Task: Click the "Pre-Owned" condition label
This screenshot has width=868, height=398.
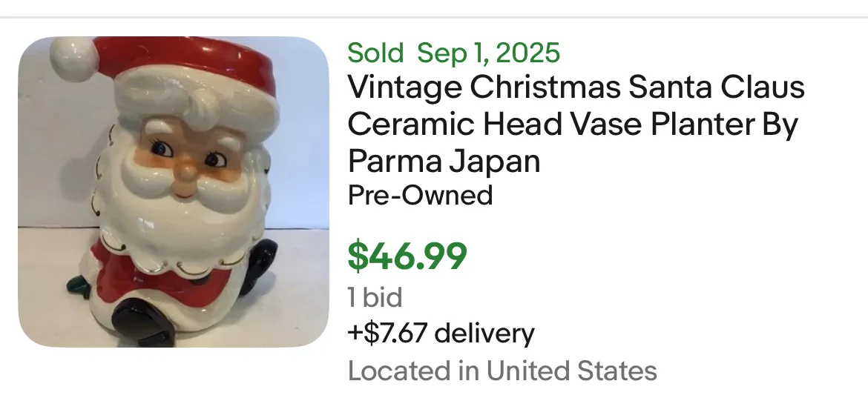Action: 420,195
